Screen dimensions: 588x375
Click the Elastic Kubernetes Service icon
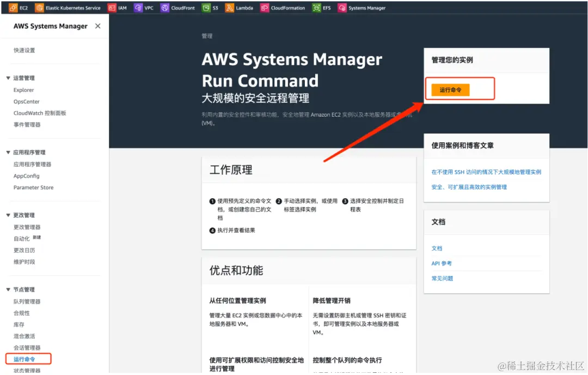click(39, 8)
